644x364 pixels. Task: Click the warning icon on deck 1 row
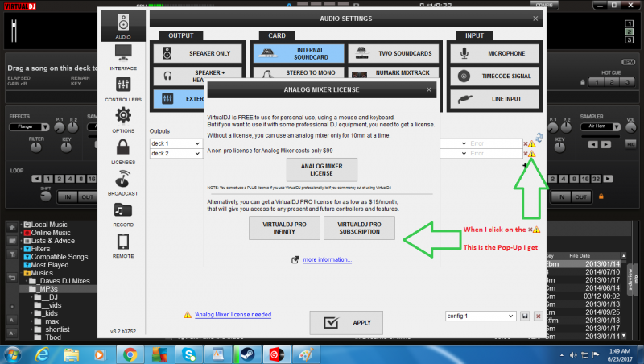pyautogui.click(x=531, y=144)
